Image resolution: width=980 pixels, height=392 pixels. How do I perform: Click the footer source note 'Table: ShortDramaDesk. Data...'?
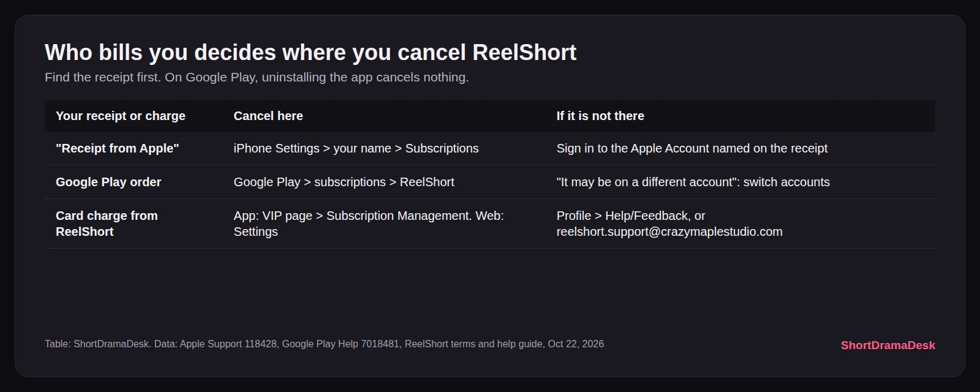coord(324,344)
